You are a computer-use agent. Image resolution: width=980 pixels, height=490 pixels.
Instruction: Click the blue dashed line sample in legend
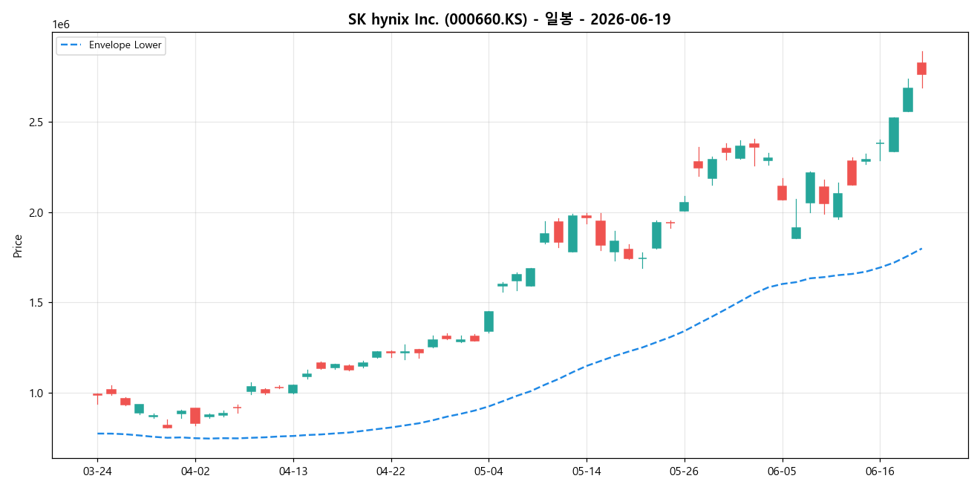(71, 45)
